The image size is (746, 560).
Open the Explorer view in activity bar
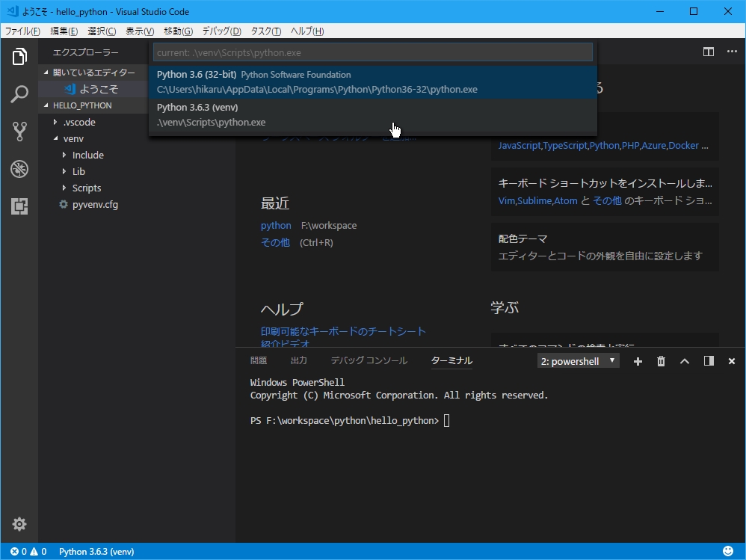point(19,57)
